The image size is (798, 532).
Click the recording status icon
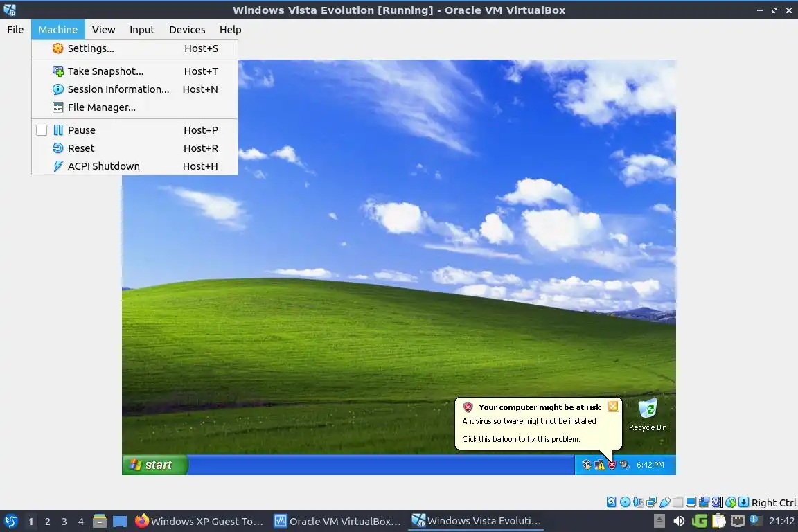[x=704, y=502]
